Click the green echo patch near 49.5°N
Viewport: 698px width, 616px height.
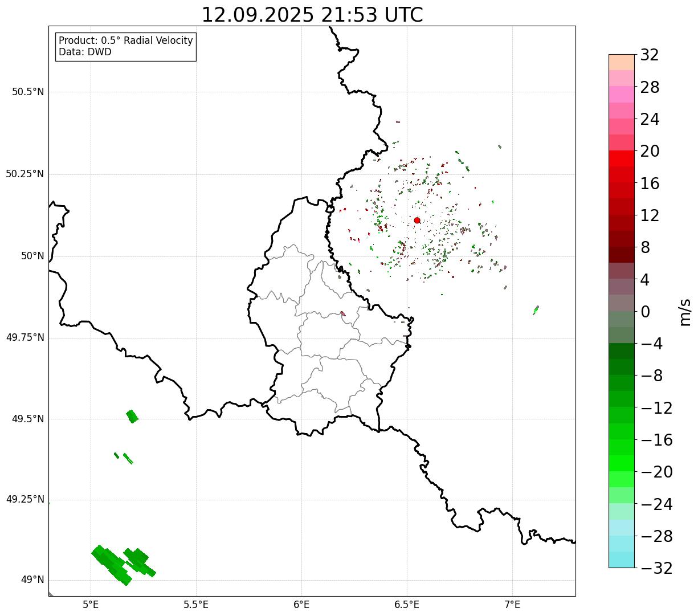point(132,417)
